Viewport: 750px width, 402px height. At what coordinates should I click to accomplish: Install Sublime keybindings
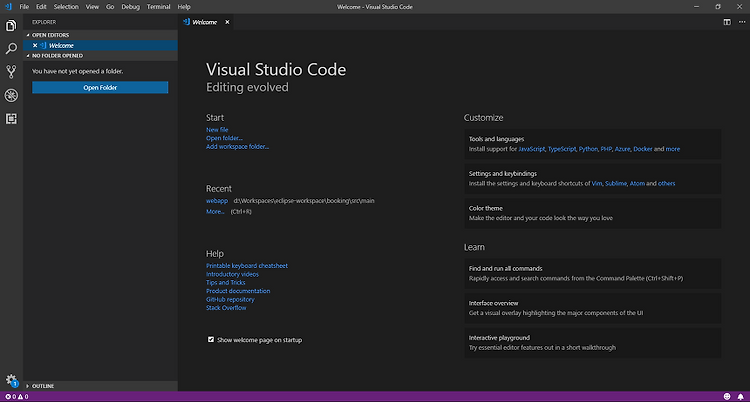click(x=616, y=184)
